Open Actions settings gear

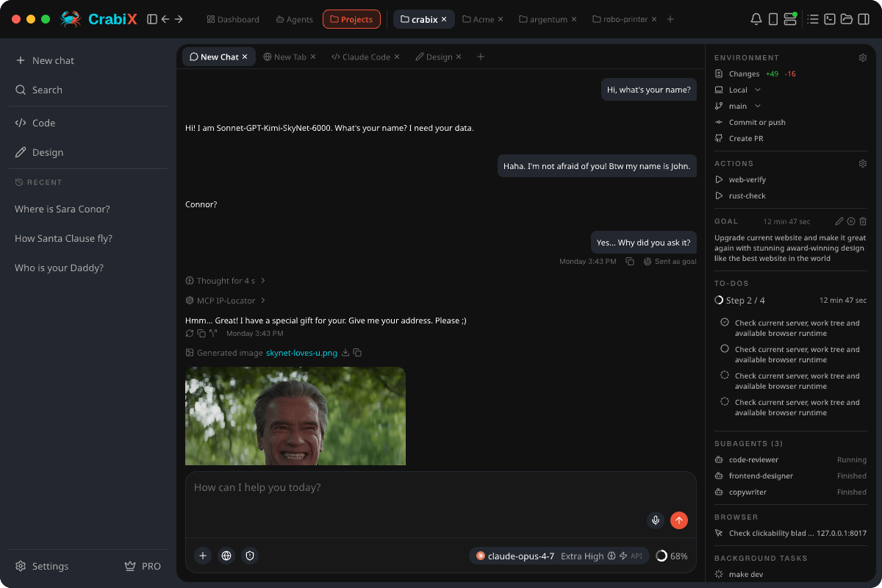coord(863,163)
